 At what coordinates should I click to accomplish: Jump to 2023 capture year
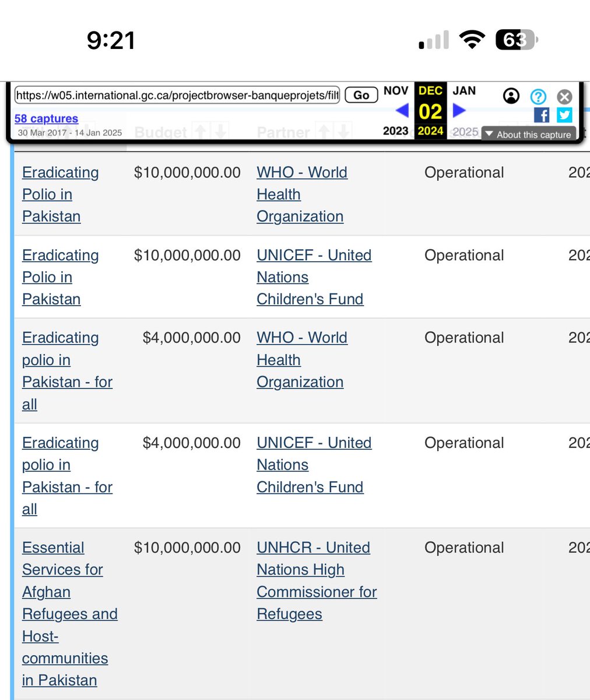click(395, 131)
